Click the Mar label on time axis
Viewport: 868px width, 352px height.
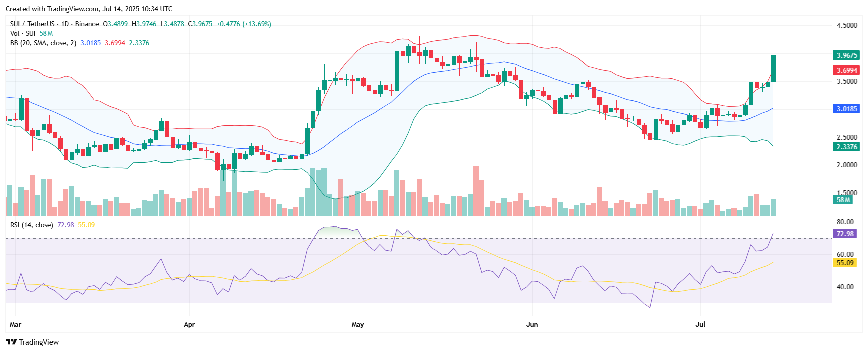point(16,324)
